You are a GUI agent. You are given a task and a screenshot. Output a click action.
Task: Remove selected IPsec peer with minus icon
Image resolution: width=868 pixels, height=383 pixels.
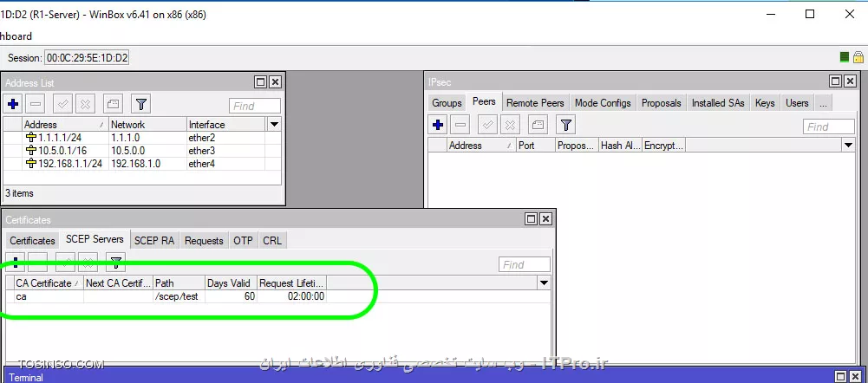pyautogui.click(x=460, y=125)
